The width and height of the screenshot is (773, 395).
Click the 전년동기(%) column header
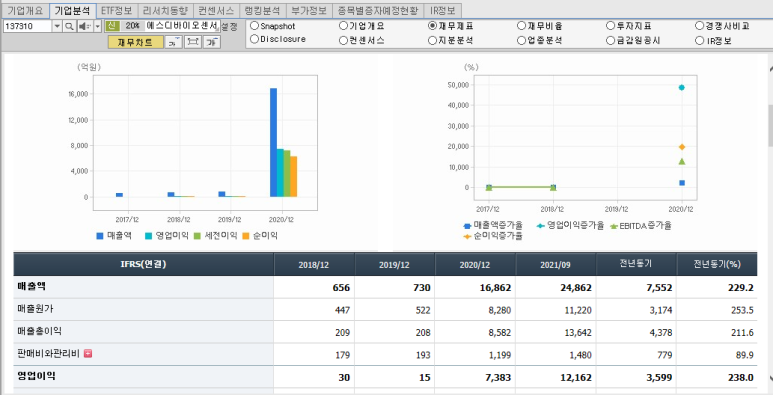(717, 264)
